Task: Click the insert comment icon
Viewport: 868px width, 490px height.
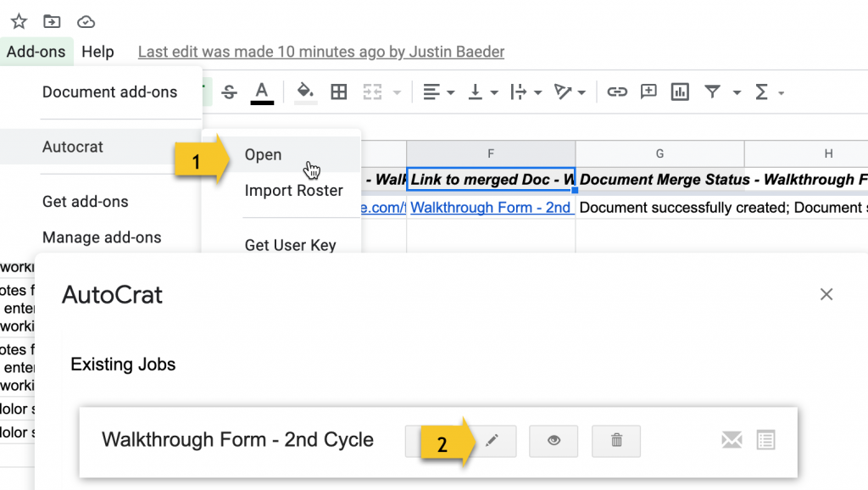Action: (x=648, y=92)
